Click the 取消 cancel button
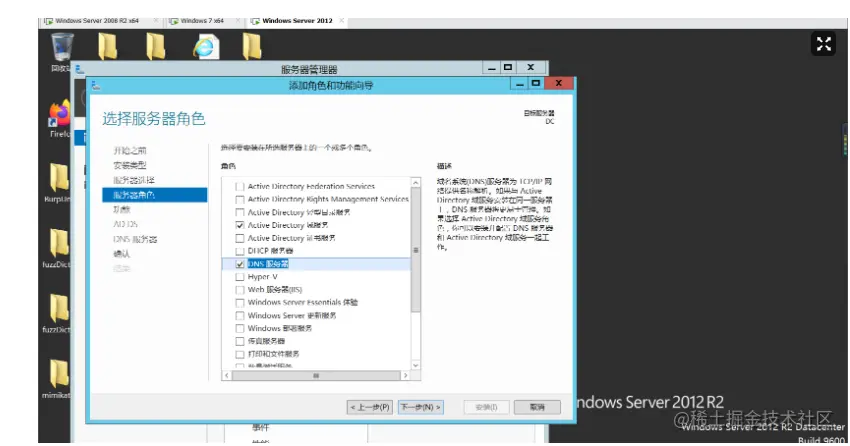Viewport: 850px width, 446px height. (537, 407)
